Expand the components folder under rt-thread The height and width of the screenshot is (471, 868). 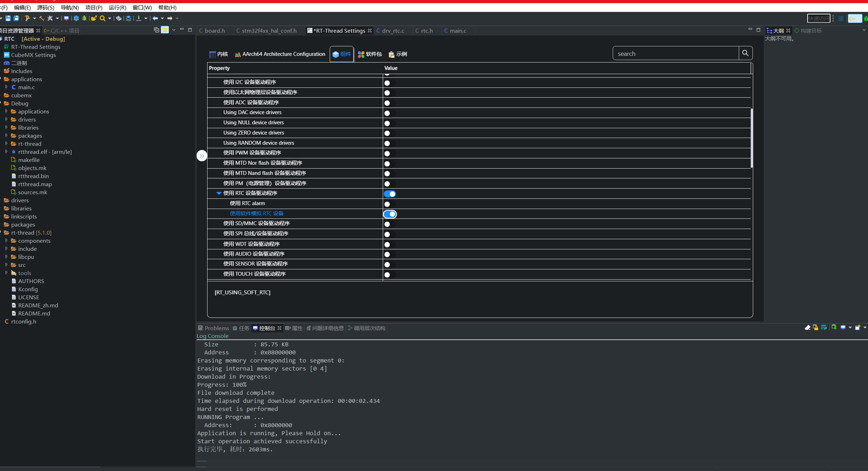click(x=6, y=241)
